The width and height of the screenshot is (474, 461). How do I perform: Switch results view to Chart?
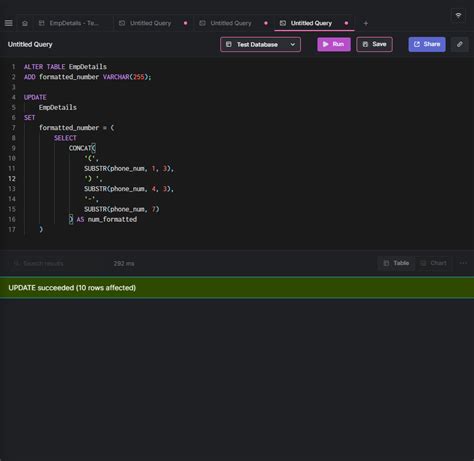pos(433,263)
